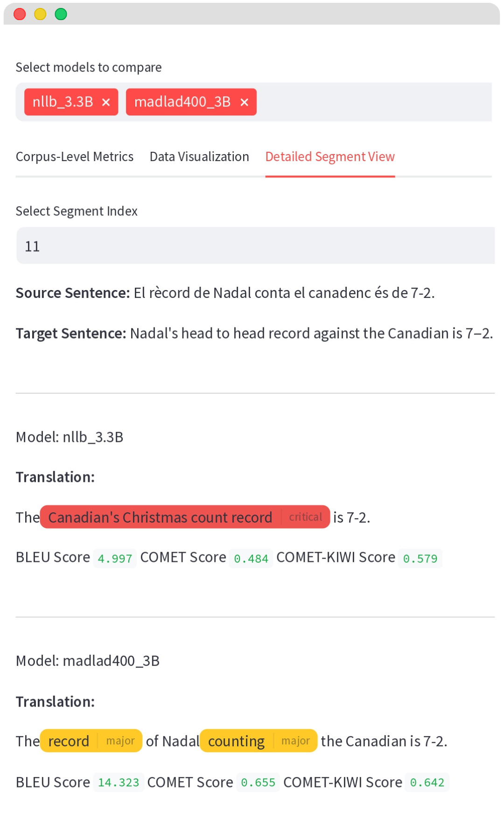Click the green window maximize button
This screenshot has width=504, height=814.
(61, 14)
